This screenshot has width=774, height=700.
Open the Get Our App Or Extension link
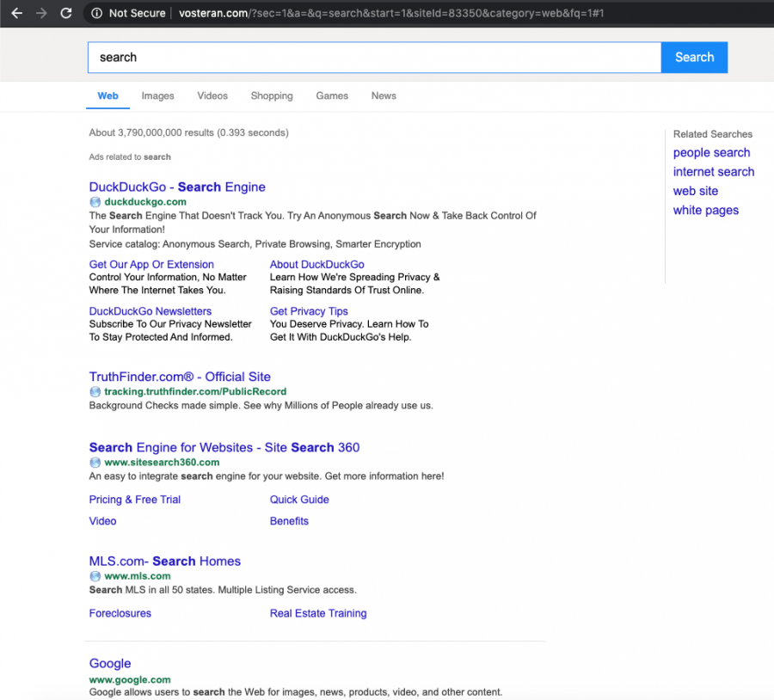click(x=151, y=265)
